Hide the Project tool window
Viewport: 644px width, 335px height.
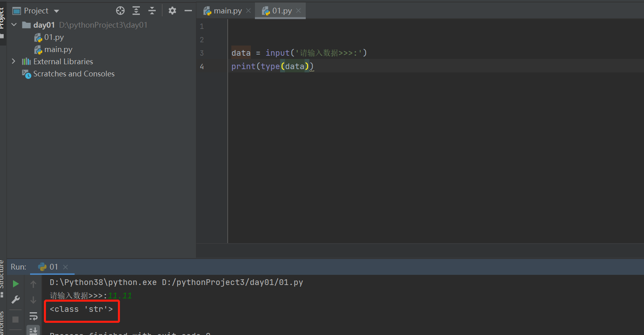click(x=188, y=11)
